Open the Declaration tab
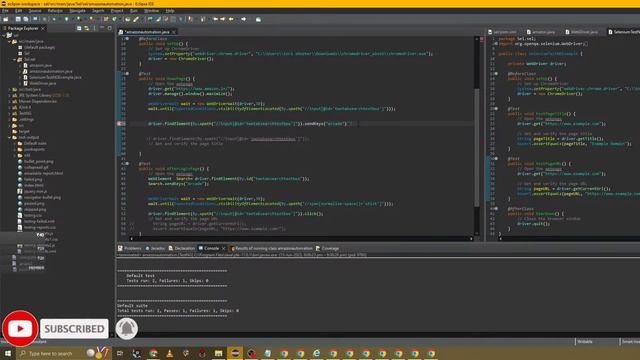 [x=182, y=248]
